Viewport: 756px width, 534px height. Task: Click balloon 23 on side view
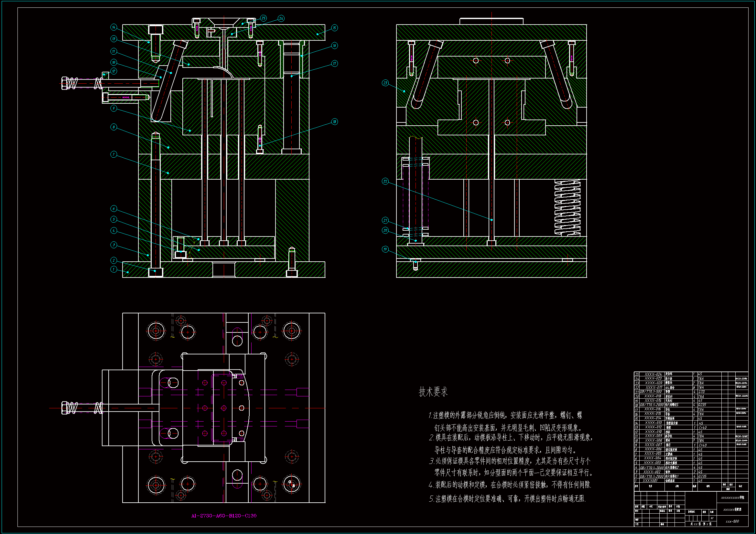pos(385,83)
